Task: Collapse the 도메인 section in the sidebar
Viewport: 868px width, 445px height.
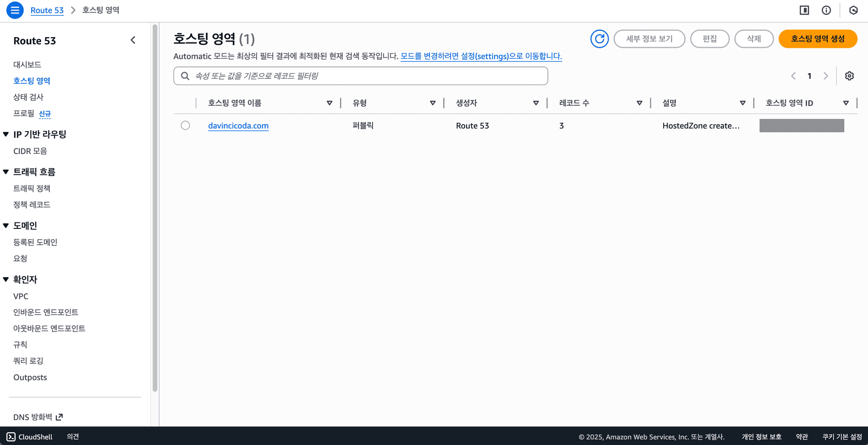Action: pyautogui.click(x=6, y=225)
